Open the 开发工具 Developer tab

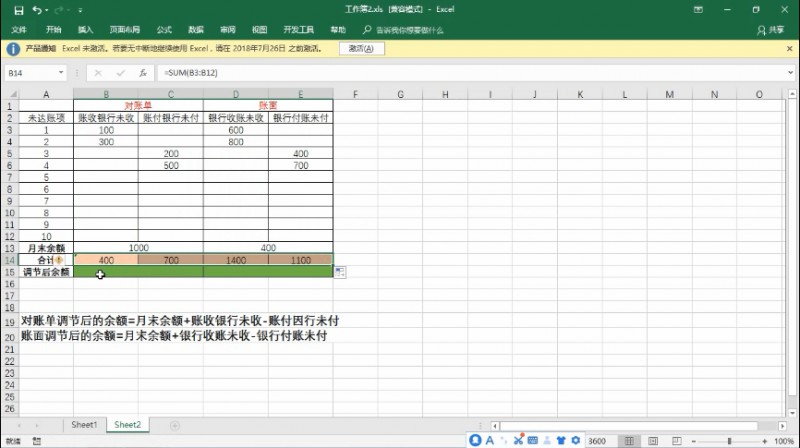[x=298, y=30]
